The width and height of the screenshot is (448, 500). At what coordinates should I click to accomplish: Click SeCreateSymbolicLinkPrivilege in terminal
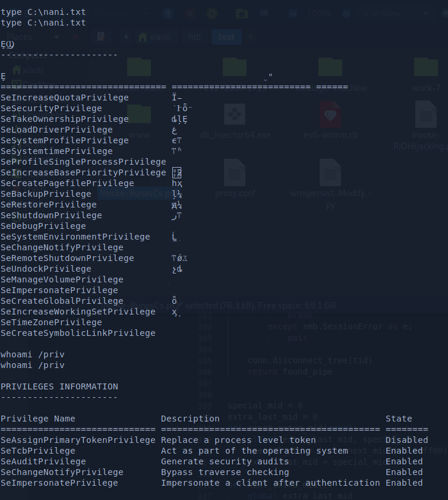pos(78,333)
